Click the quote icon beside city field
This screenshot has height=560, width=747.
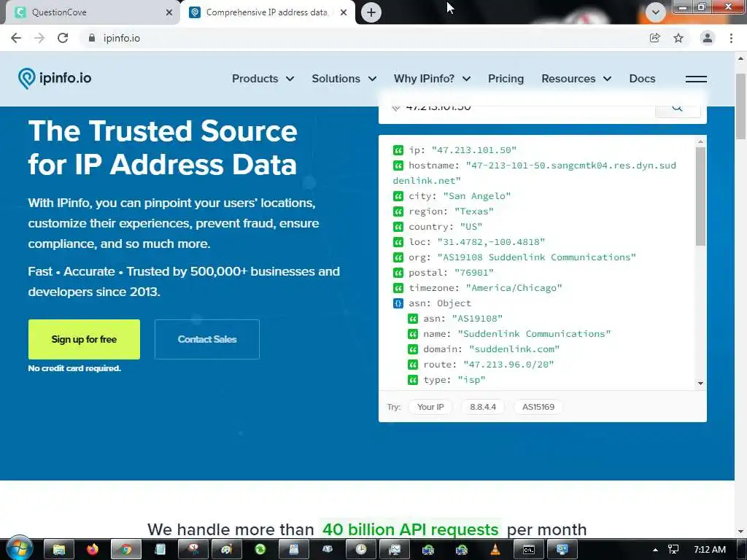coord(398,196)
